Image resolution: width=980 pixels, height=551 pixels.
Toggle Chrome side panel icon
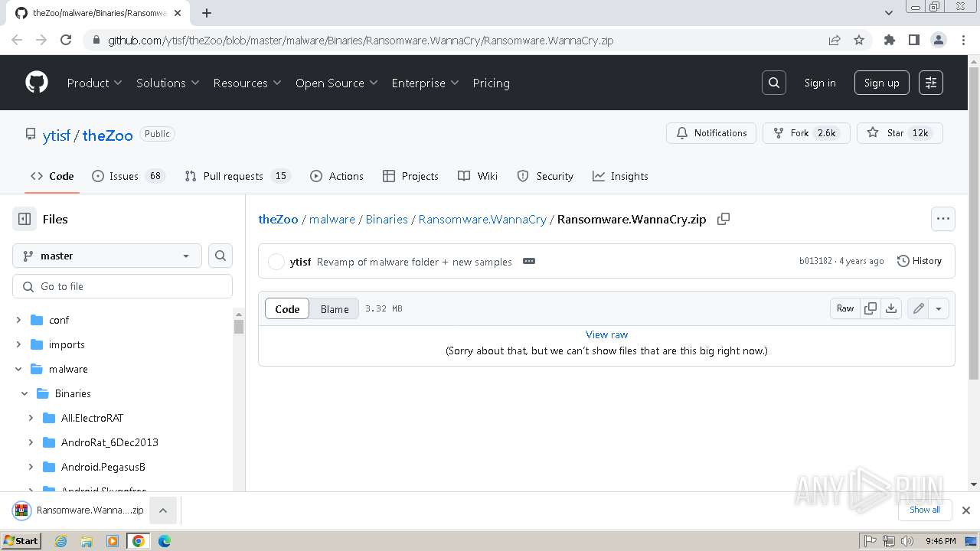click(x=913, y=40)
